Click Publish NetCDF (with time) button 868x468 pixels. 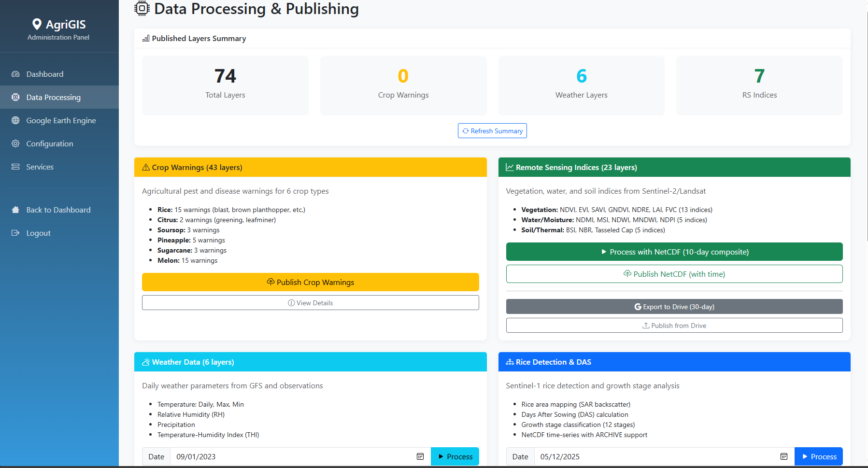pos(674,274)
